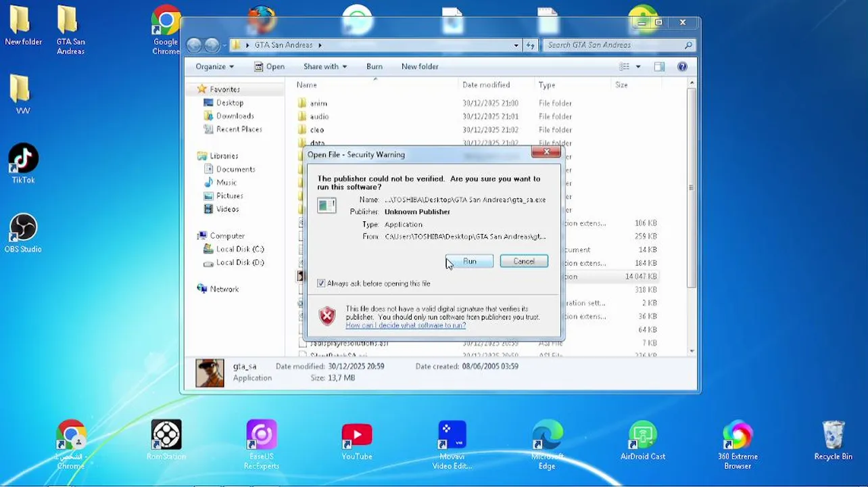Click the Explorer forward navigation arrow
This screenshot has width=868, height=487.
212,45
